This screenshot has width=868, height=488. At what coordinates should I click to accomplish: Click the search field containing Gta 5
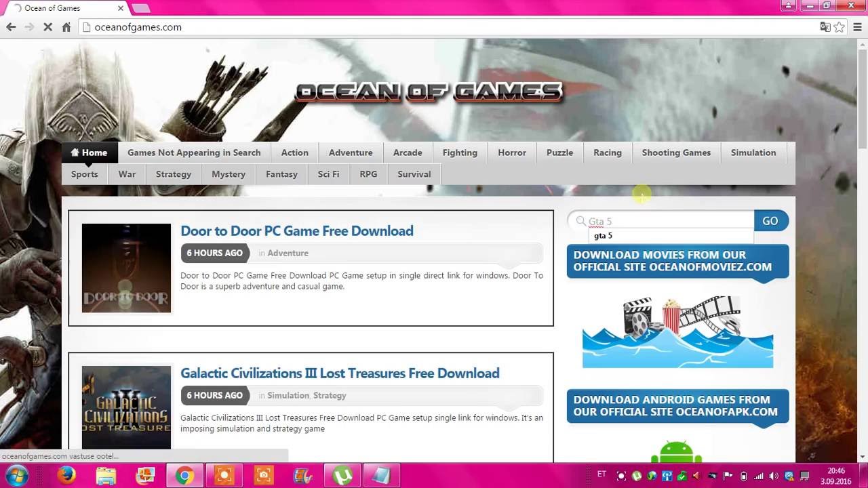(x=661, y=221)
